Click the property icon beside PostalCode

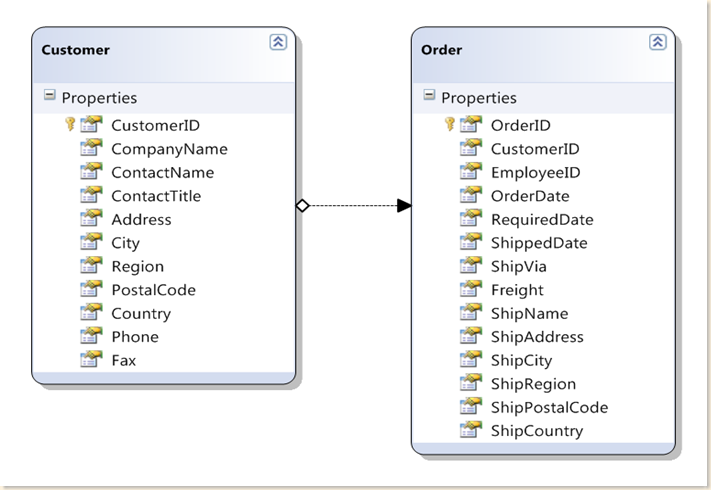click(92, 290)
